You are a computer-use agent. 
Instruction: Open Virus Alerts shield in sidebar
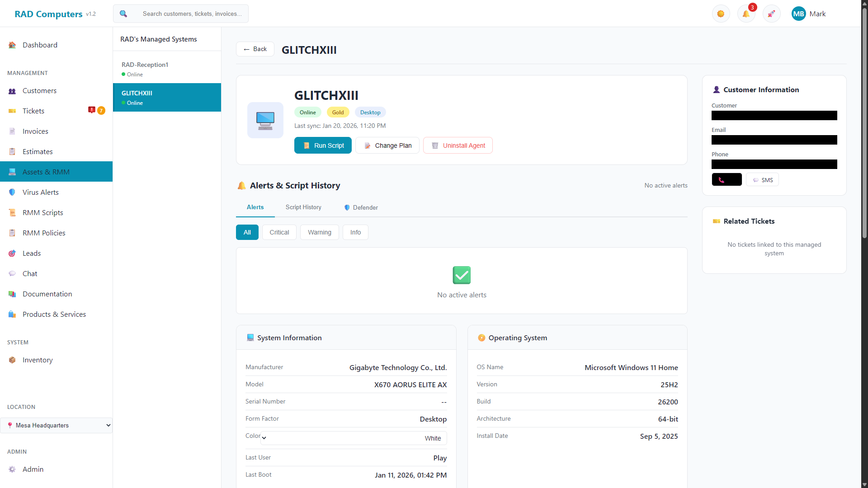pos(12,192)
